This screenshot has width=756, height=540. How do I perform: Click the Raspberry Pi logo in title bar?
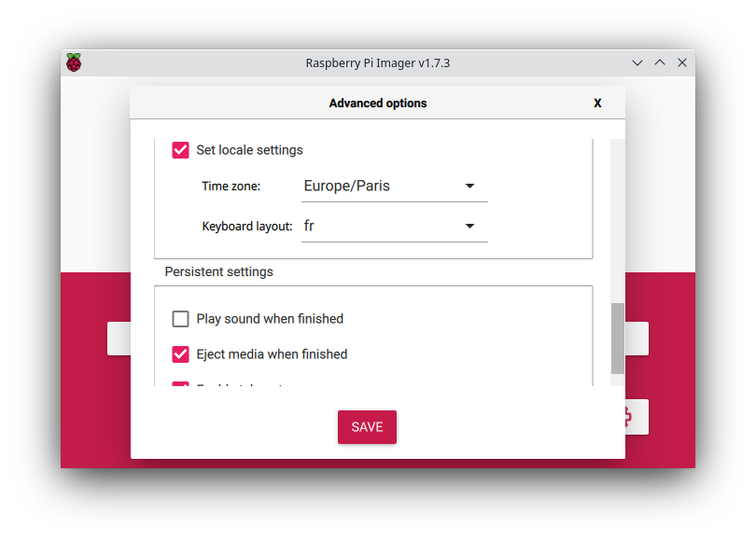coord(74,62)
